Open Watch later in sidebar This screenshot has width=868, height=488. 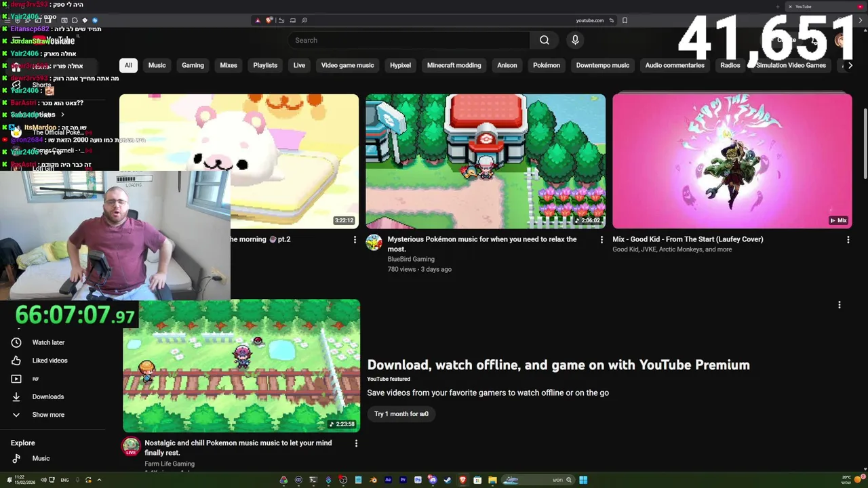[x=48, y=342]
